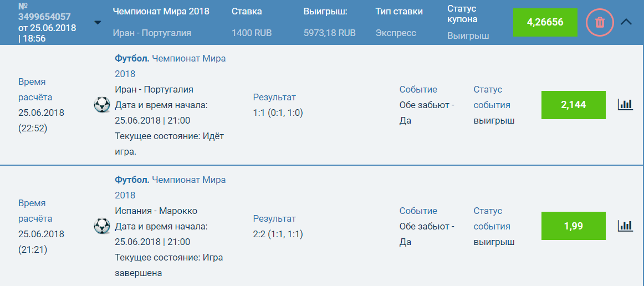This screenshot has height=286, width=644.
Task: Delete the coupon with trash icon
Action: [600, 23]
